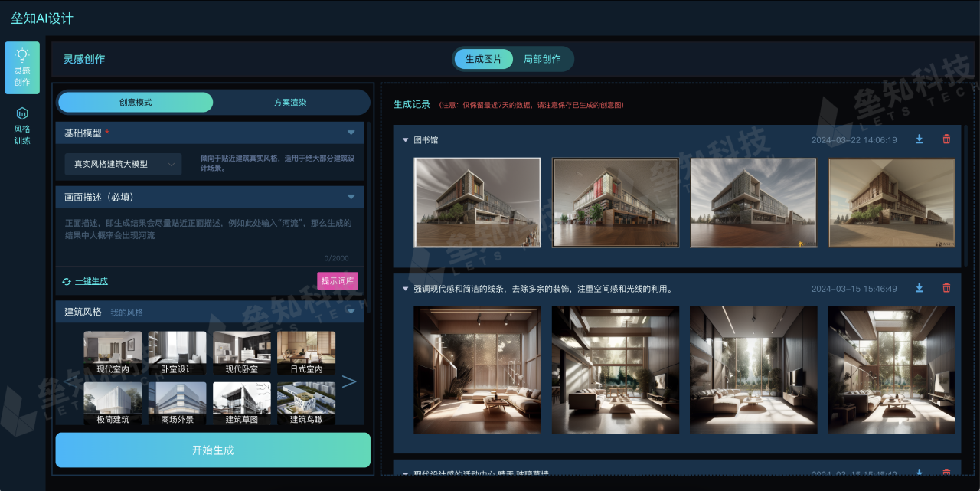Collapse the 画面描述 section chevron
The image size is (980, 491).
click(x=351, y=197)
